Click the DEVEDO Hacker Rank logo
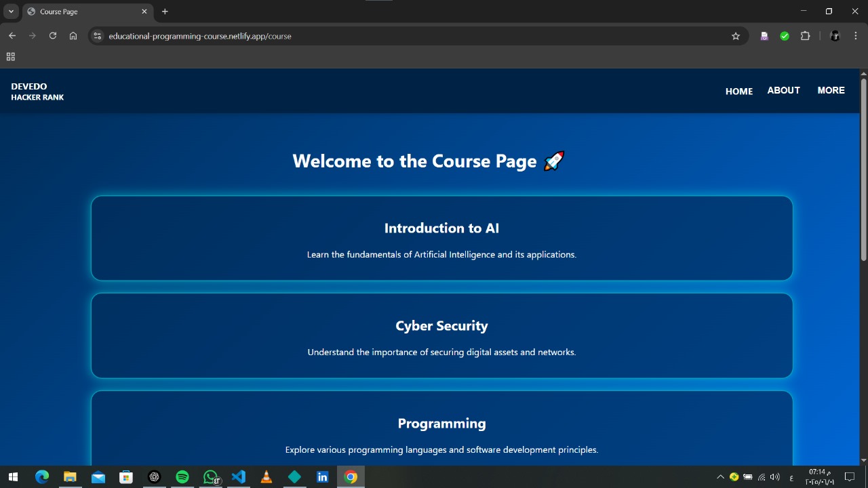The image size is (868, 488). 37,91
